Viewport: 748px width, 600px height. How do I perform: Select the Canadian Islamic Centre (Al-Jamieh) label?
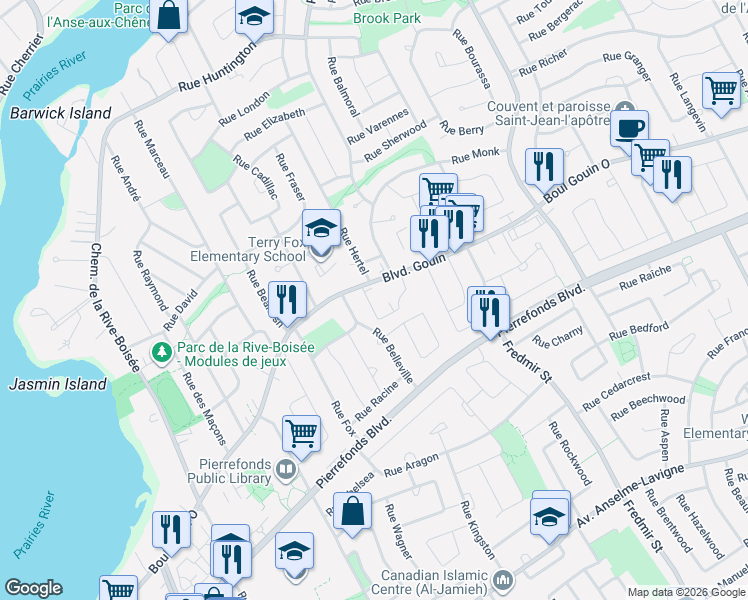click(429, 582)
